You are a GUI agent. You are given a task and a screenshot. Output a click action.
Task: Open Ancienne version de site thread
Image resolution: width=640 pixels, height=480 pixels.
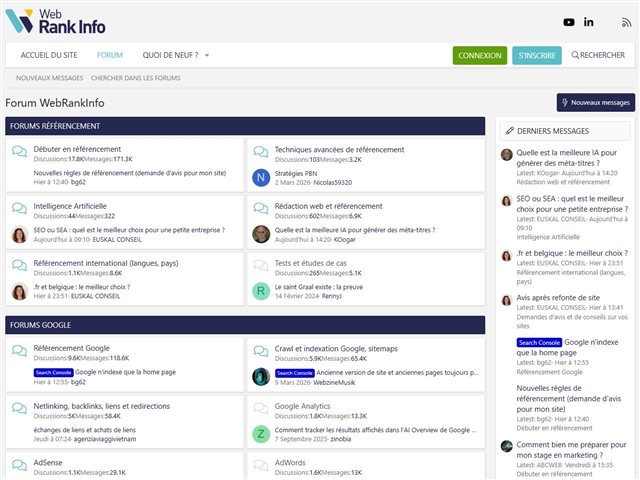tap(397, 373)
